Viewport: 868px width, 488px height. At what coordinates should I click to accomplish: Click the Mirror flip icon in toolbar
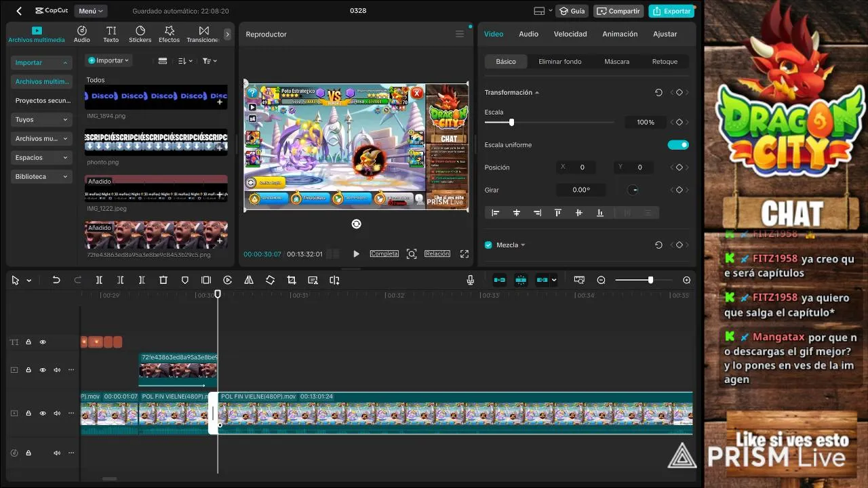click(x=249, y=280)
